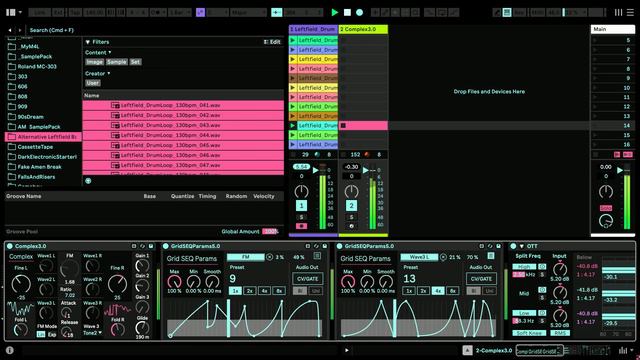Click the round Record button in transport

360,12
